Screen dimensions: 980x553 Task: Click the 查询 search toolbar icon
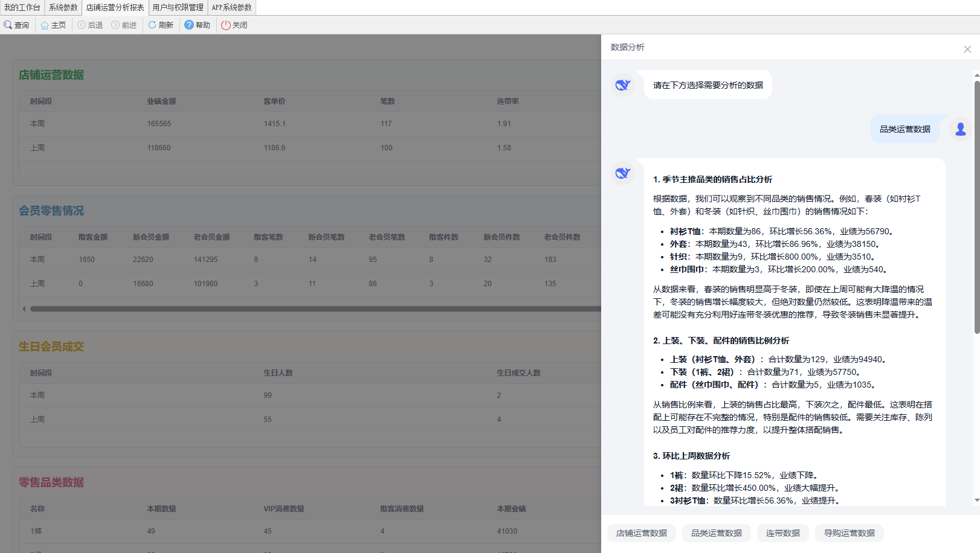click(8, 25)
